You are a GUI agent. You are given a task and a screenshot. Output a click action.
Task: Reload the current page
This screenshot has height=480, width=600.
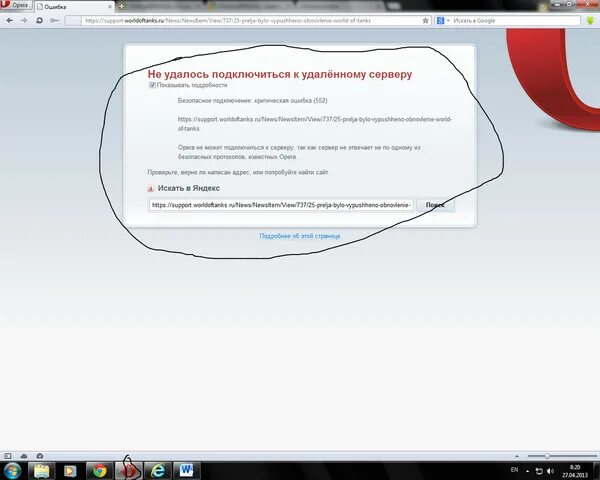pos(39,20)
